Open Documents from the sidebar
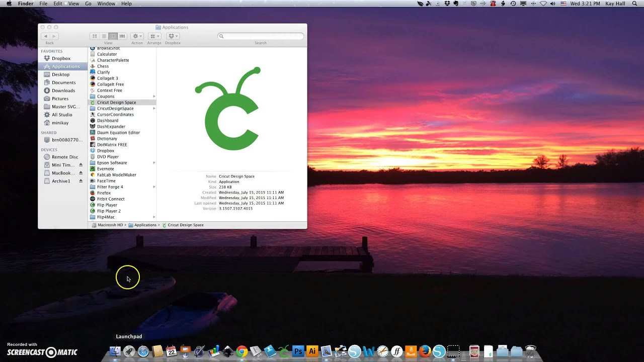This screenshot has height=362, width=644. click(63, 82)
